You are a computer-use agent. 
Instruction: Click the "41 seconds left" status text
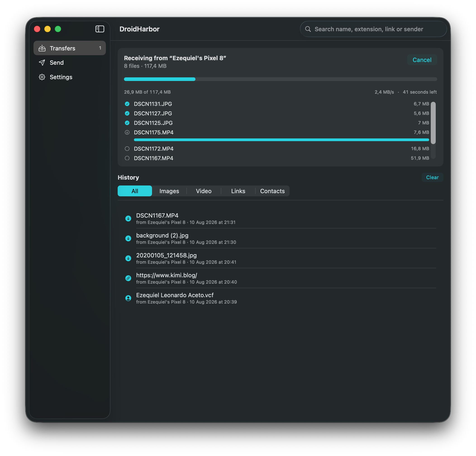tap(420, 92)
